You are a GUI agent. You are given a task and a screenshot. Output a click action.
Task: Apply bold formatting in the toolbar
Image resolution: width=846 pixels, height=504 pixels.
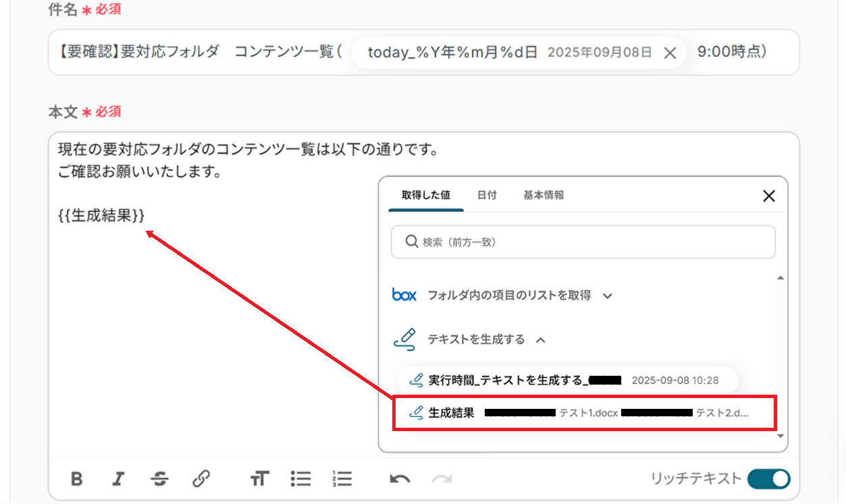pyautogui.click(x=77, y=479)
